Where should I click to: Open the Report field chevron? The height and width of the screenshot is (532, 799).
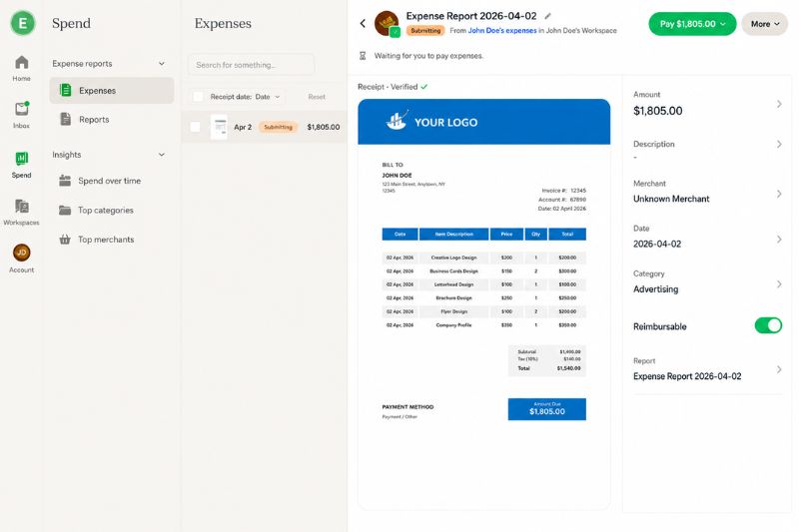(779, 369)
